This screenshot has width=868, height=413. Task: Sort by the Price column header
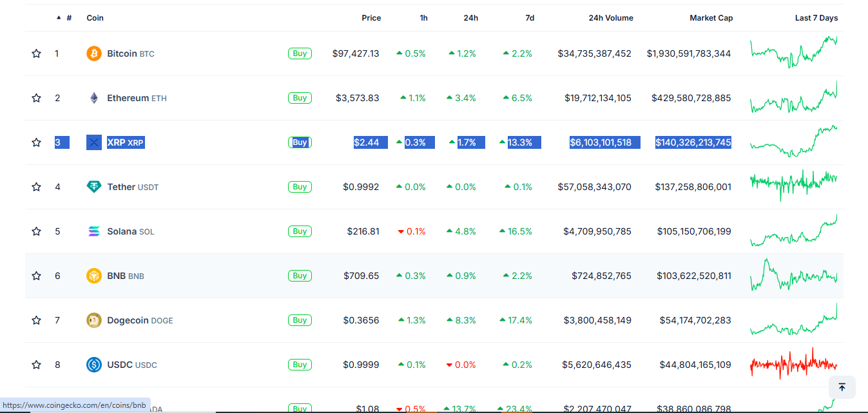[x=371, y=18]
